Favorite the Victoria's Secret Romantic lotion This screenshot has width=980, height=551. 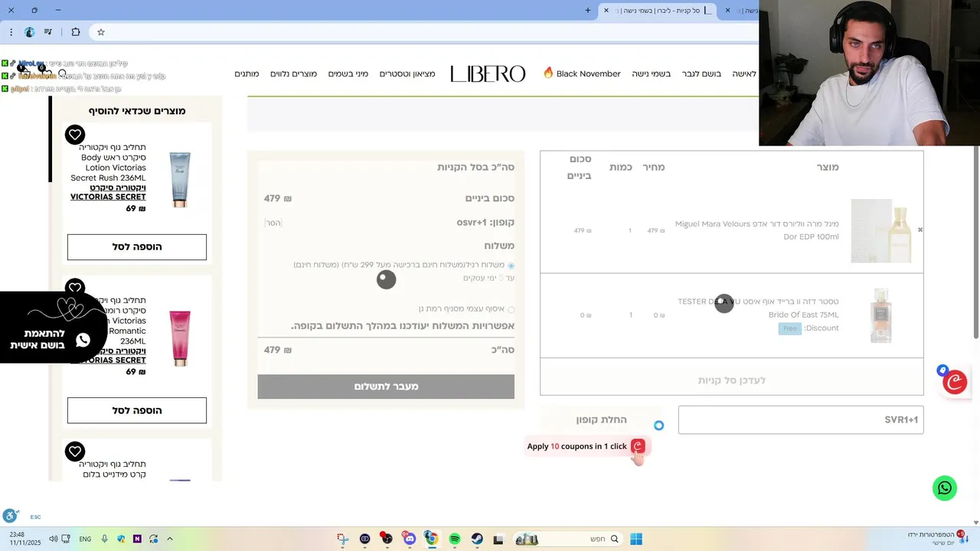(75, 288)
